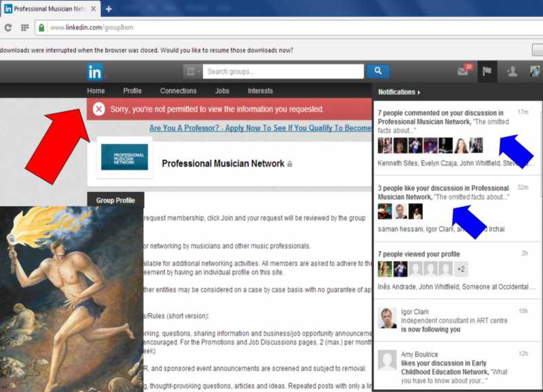Open '3 people like your discussion' notification

click(x=457, y=209)
